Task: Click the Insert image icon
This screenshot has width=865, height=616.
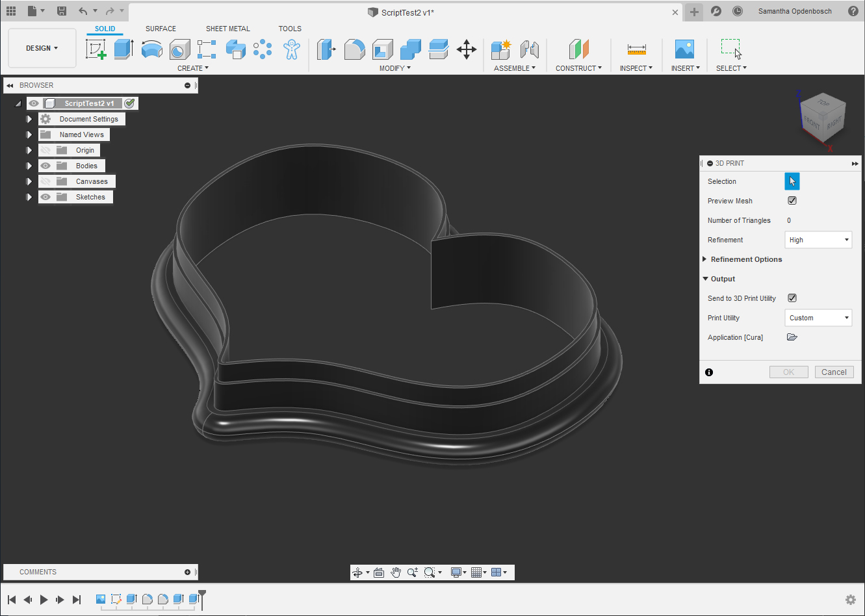Action: (x=684, y=49)
